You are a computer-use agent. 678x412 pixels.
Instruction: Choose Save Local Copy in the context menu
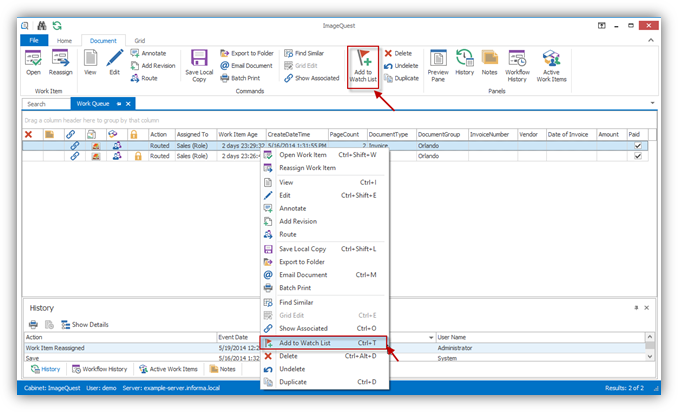point(324,249)
